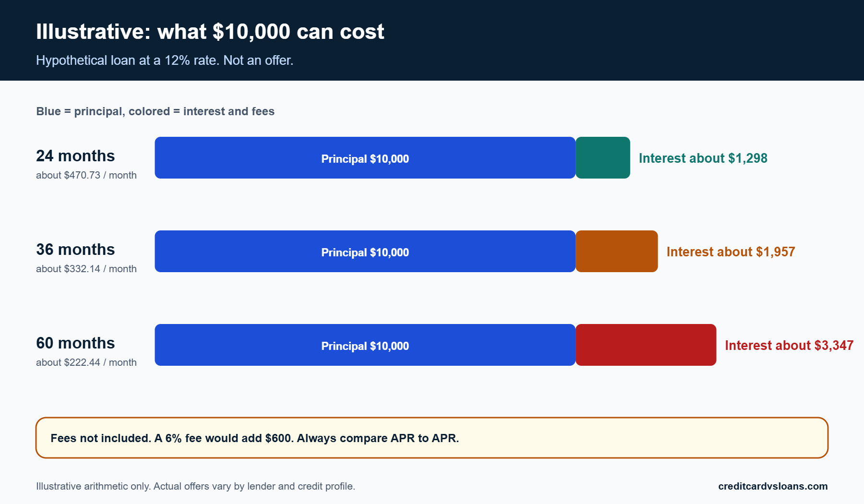Click the 'Illustrative arithmetic only' disclaimer
The width and height of the screenshot is (864, 504).
(x=195, y=486)
